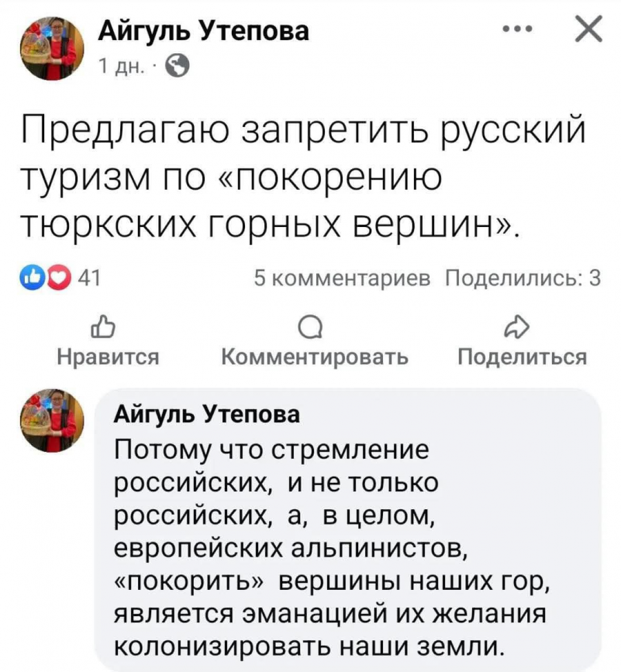Close the post with the X button
This screenshot has height=672, width=621.
586,31
